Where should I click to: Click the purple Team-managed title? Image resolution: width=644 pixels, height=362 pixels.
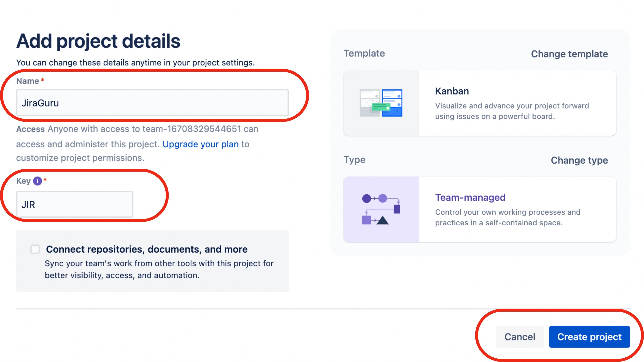click(470, 198)
